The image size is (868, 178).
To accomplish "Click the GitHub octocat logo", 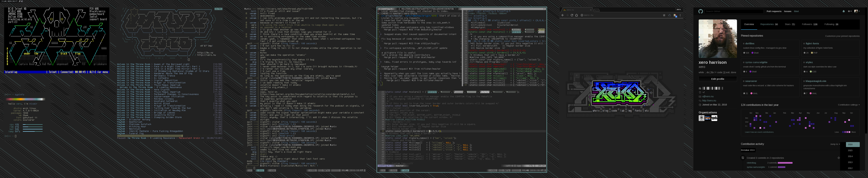I will 700,11.
